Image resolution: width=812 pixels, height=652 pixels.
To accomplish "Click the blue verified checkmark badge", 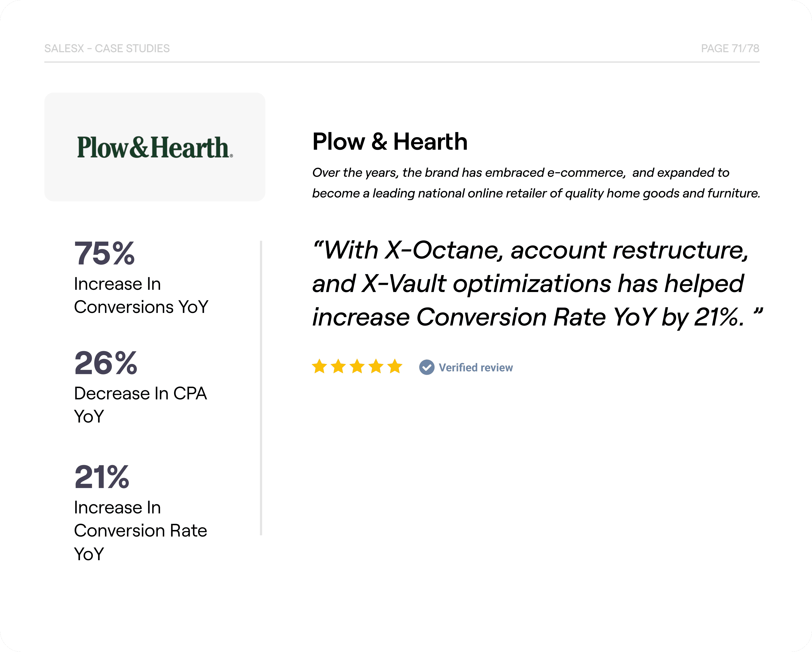I will 427,367.
